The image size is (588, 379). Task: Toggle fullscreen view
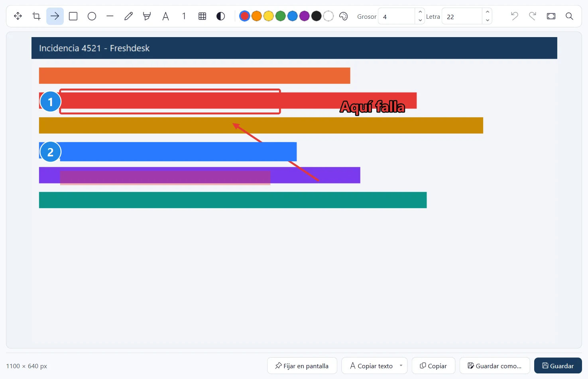pyautogui.click(x=551, y=16)
